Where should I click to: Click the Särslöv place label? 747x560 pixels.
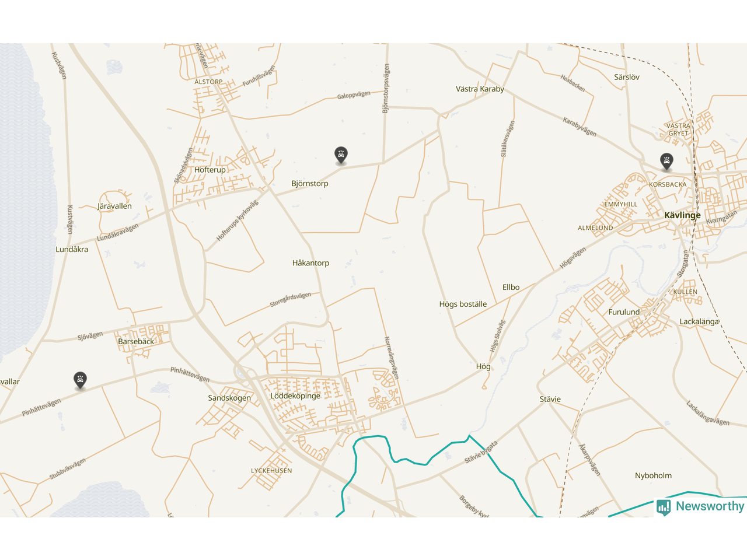coord(627,77)
